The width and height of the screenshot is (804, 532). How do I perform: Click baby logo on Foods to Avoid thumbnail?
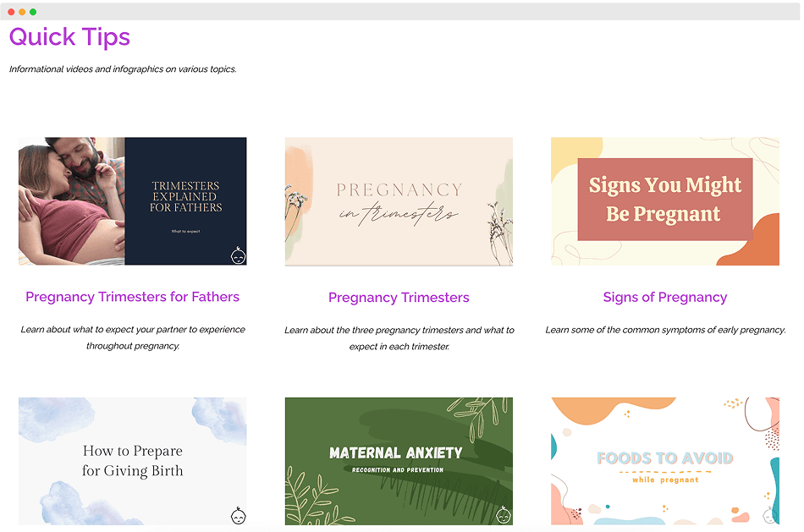tap(769, 514)
